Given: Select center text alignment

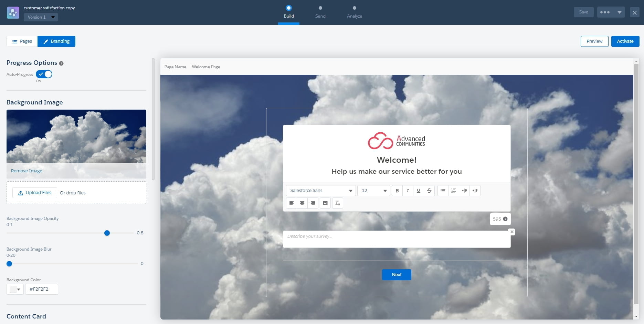Looking at the screenshot, I should tap(302, 203).
